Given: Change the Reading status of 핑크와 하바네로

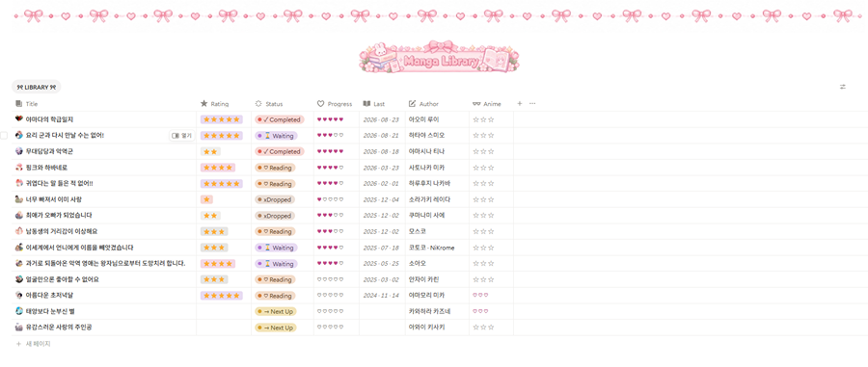Looking at the screenshot, I should coord(275,168).
